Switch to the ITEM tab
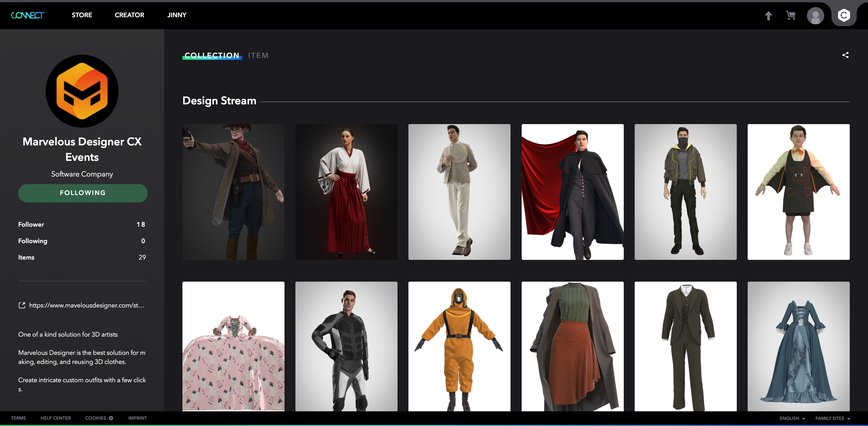The image size is (868, 426). tap(258, 55)
